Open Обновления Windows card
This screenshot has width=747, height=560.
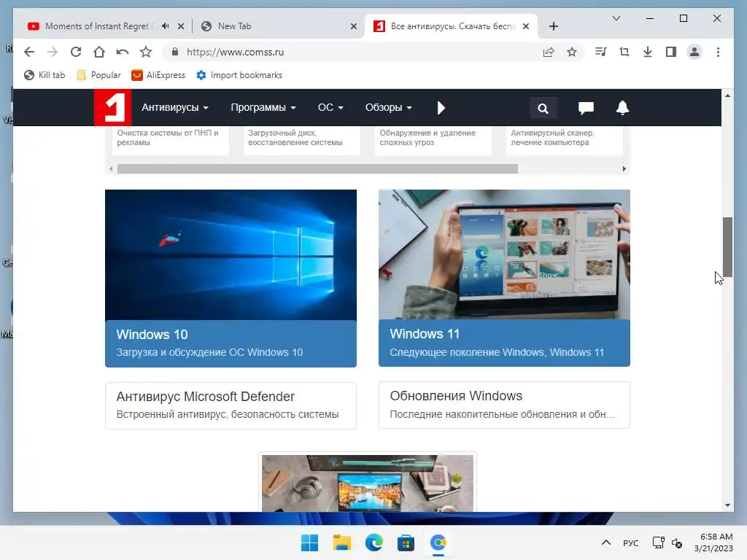click(504, 405)
